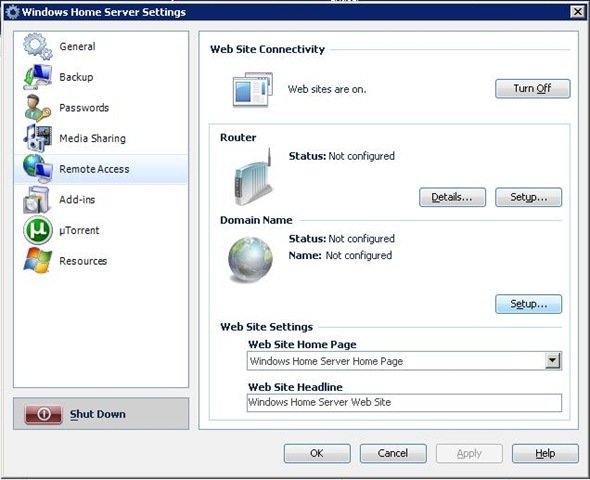The width and height of the screenshot is (590, 480).
Task: Open the µTorrent green icon
Action: [38, 230]
